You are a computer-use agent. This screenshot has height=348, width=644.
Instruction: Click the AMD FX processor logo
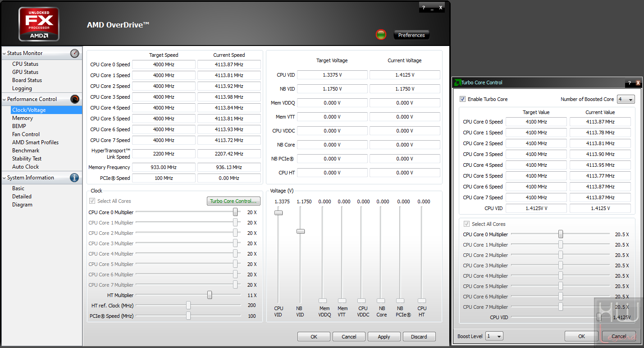pos(39,24)
